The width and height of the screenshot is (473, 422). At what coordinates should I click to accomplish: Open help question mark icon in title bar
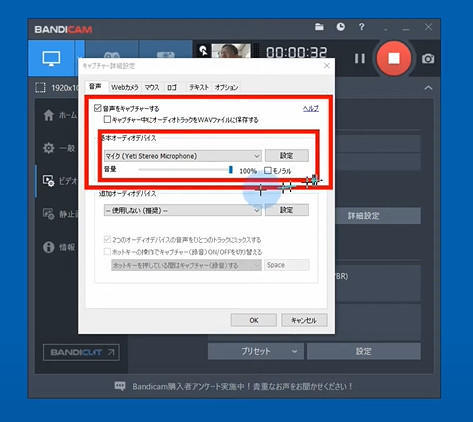(362, 27)
